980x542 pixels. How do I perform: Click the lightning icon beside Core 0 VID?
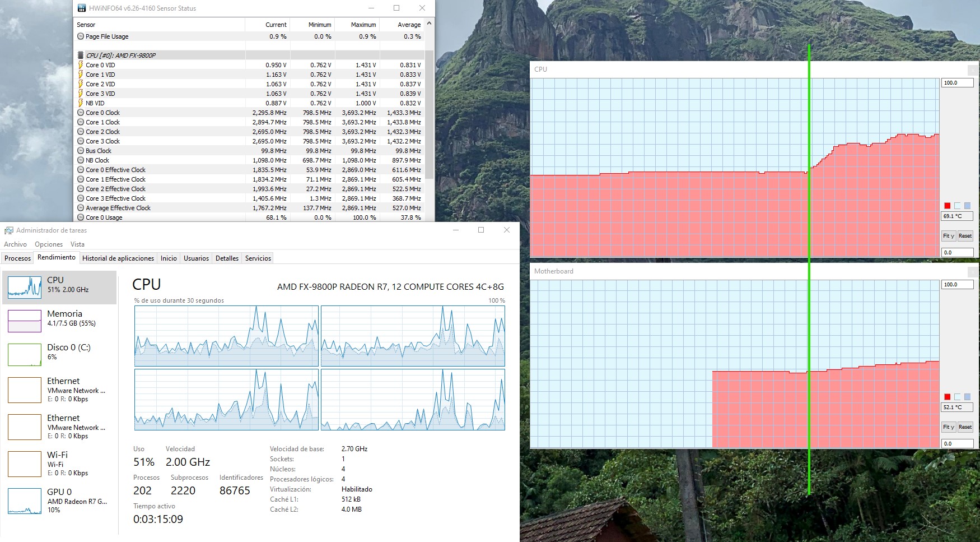click(81, 65)
